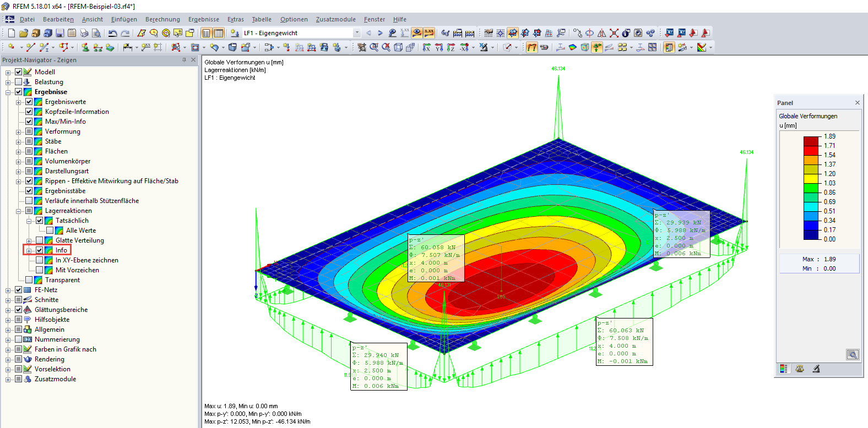This screenshot has width=868, height=428.
Task: Select the Farben in Grafik nach item
Action: (x=66, y=349)
